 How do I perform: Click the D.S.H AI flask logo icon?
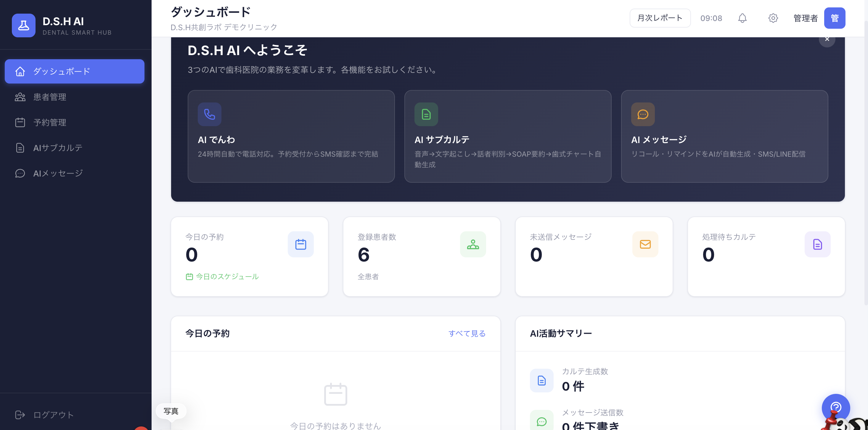(x=24, y=25)
